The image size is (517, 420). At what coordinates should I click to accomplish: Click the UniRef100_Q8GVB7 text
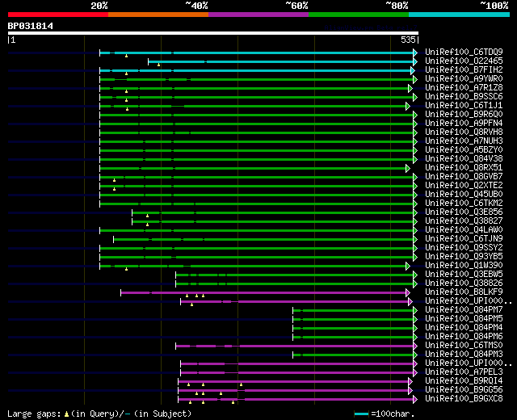tap(464, 177)
